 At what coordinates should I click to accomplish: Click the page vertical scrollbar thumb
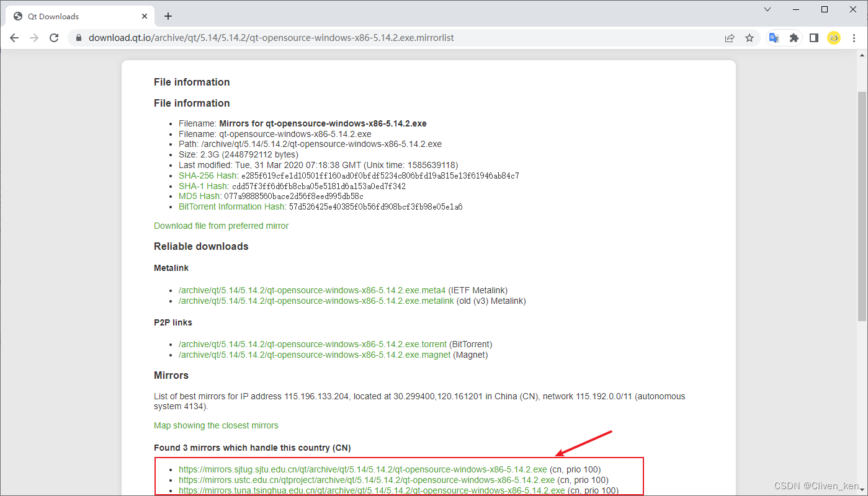tap(862, 206)
